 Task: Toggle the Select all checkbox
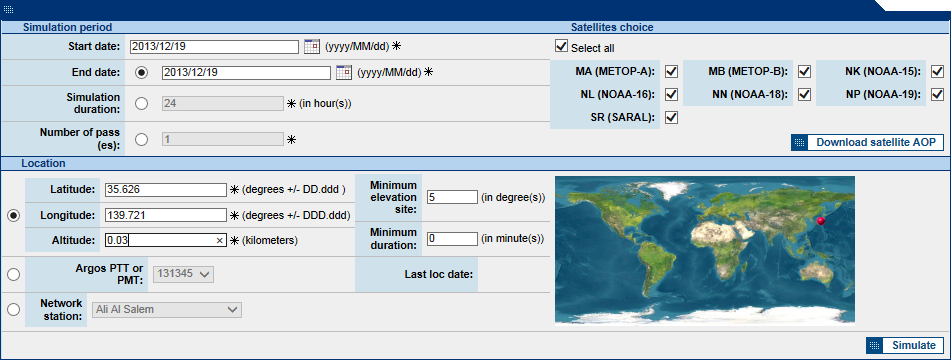pyautogui.click(x=561, y=46)
